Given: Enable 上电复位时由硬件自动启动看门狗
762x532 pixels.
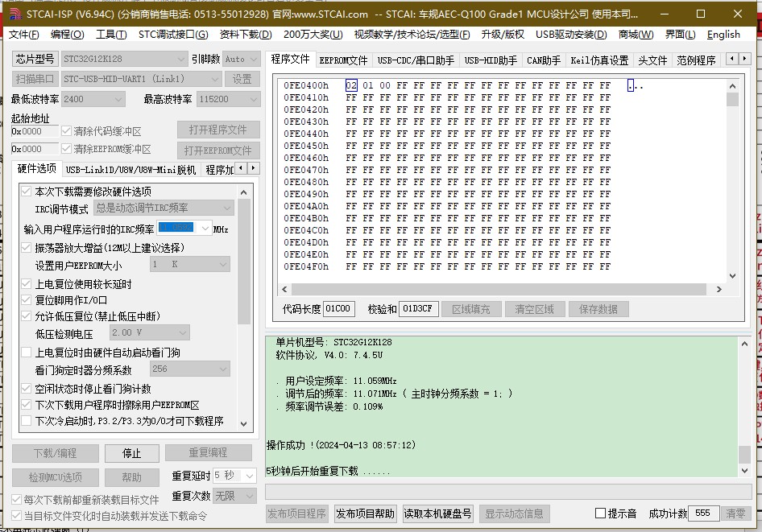Looking at the screenshot, I should [x=27, y=353].
